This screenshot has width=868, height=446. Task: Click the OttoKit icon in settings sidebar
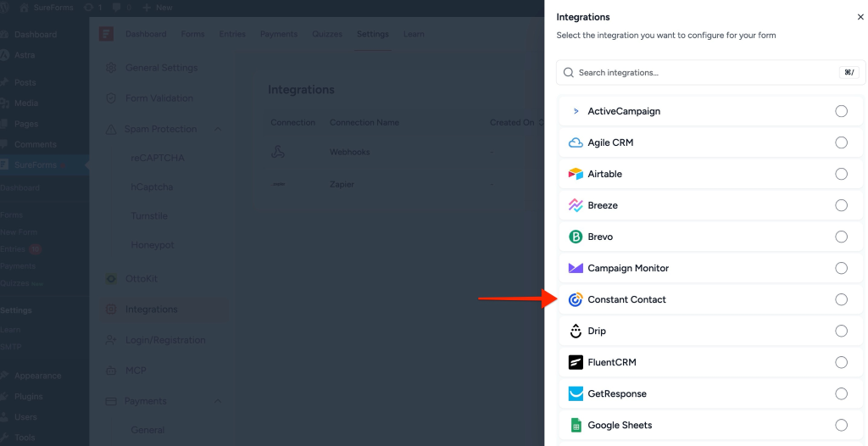coord(111,279)
